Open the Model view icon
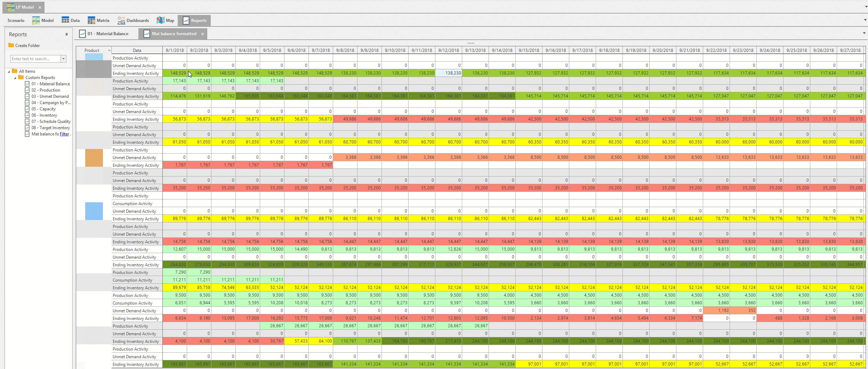This screenshot has width=868, height=369. (36, 21)
